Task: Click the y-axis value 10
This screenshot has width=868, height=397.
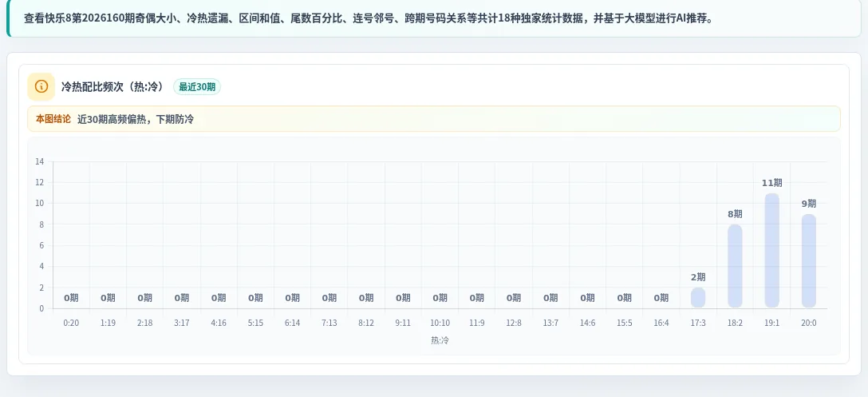Action: click(x=39, y=204)
